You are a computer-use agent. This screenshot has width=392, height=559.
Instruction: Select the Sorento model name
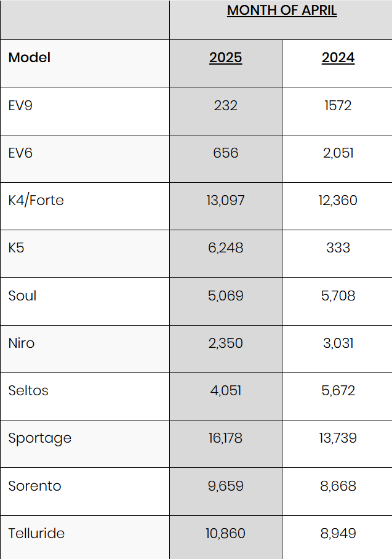[x=35, y=486]
